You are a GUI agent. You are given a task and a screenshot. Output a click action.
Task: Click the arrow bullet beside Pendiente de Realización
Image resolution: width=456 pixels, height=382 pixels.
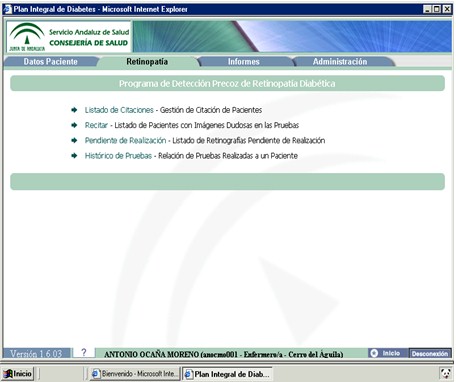pyautogui.click(x=74, y=140)
